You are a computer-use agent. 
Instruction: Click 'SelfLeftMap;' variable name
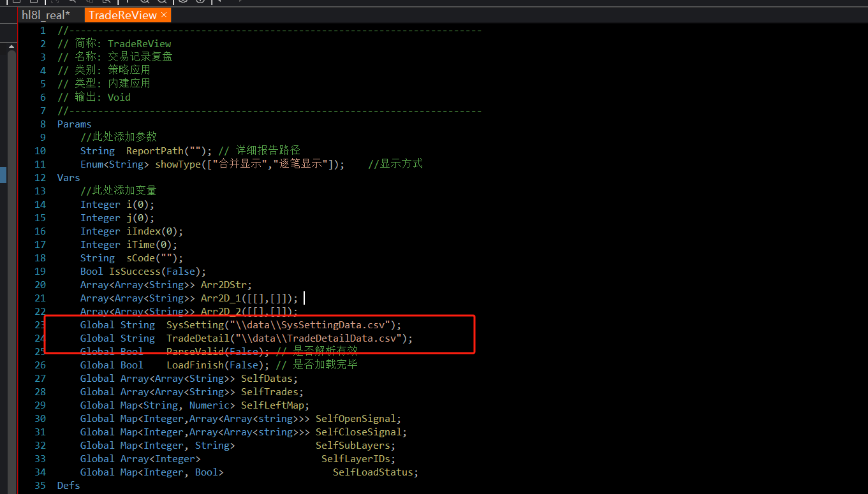275,405
